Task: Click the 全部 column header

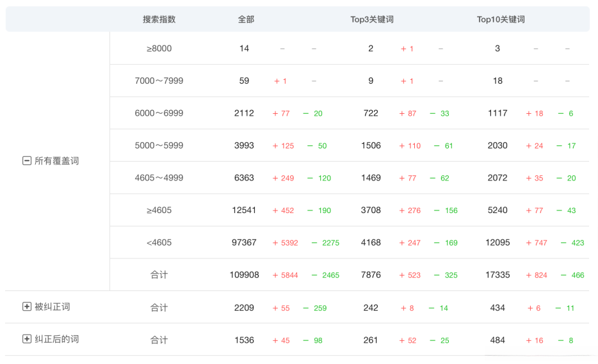Action: (x=246, y=19)
